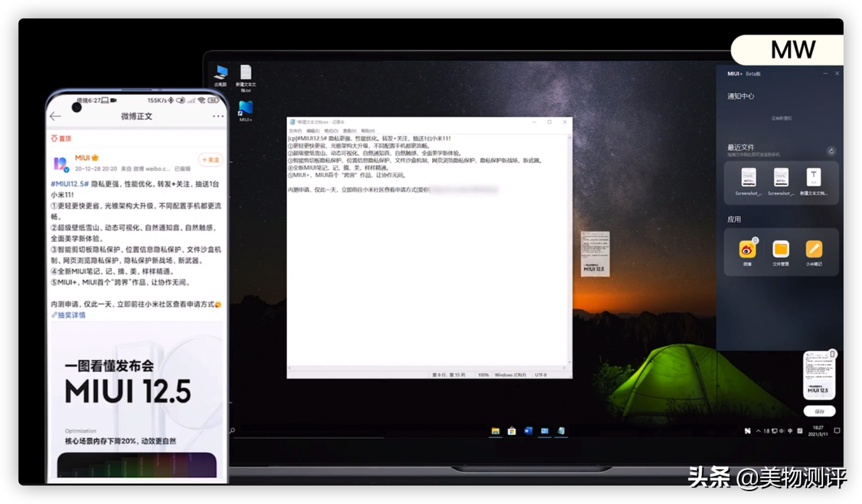Click the 保存 save button under screenshot preview

pyautogui.click(x=819, y=411)
